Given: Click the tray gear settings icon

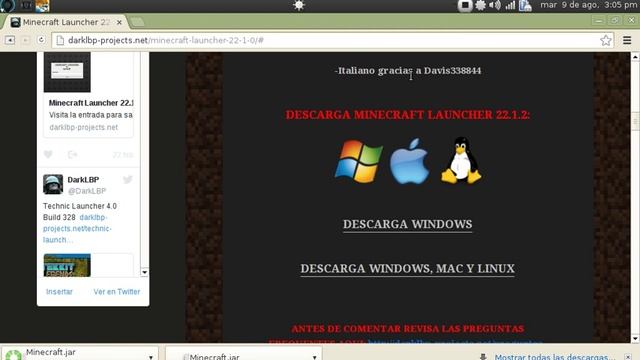Looking at the screenshot, I should tap(480, 5).
